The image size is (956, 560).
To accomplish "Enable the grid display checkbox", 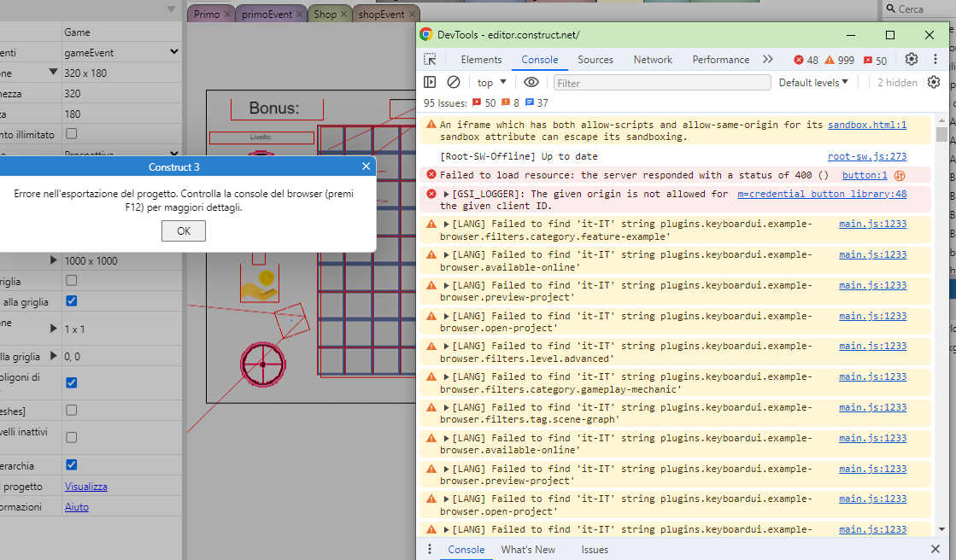I will [x=71, y=280].
